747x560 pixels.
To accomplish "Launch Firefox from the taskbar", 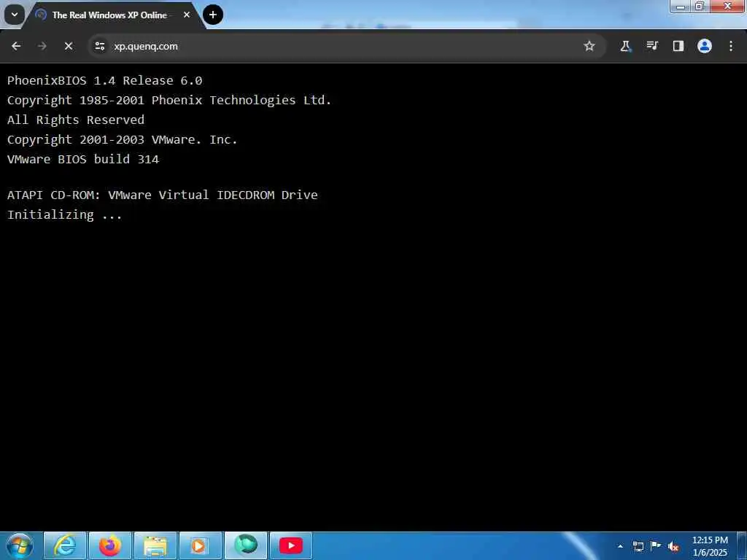I will tap(110, 545).
